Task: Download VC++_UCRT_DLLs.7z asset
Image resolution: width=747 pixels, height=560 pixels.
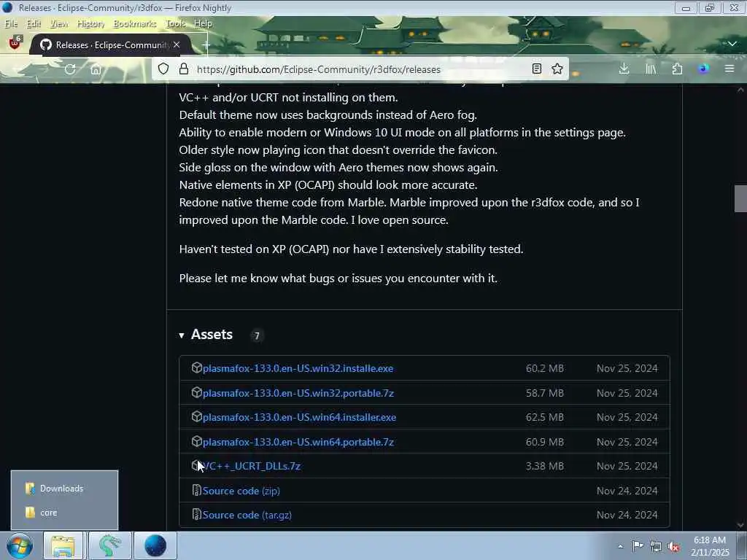Action: tap(252, 466)
